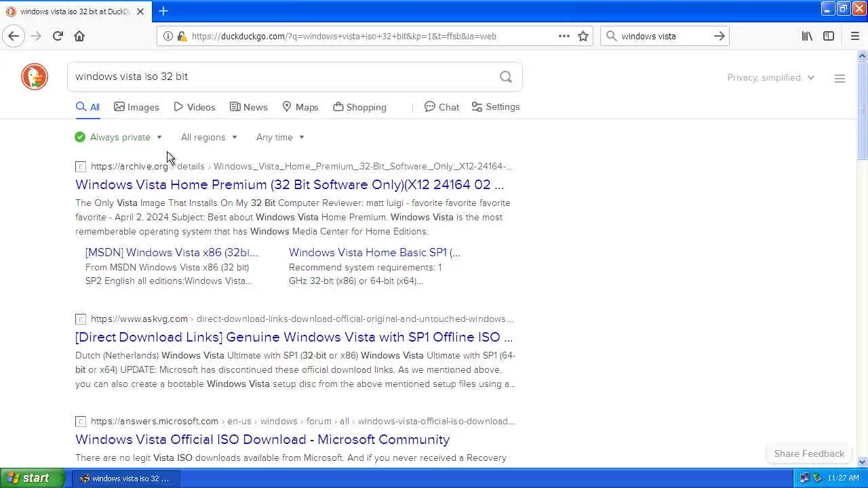Bookmark this page with the star icon
Screen dimensions: 868x488
(x=583, y=36)
